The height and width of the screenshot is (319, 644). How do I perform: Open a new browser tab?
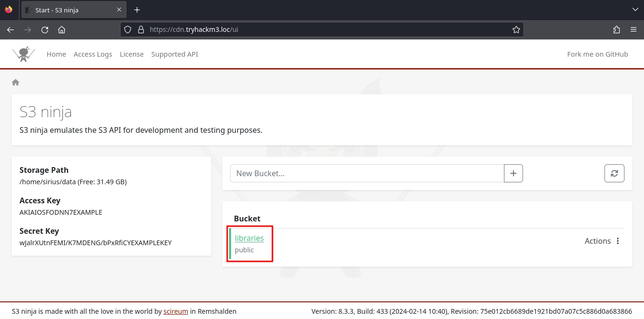[x=137, y=10]
